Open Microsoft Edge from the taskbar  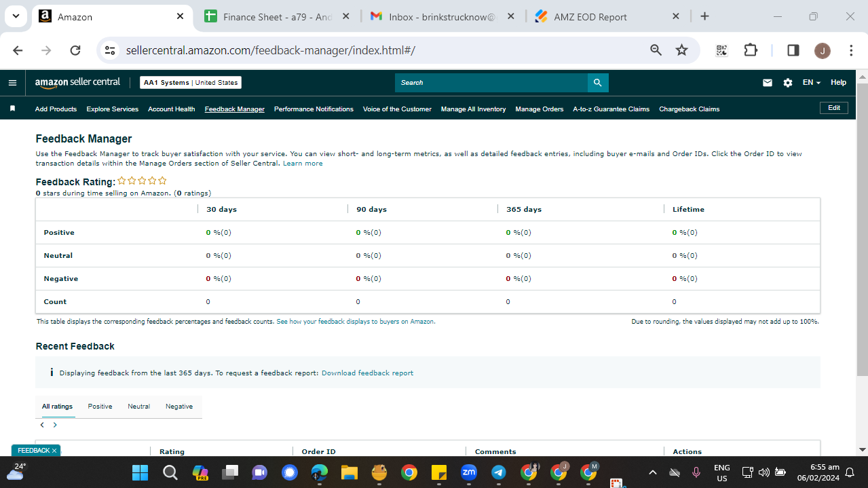coord(319,472)
